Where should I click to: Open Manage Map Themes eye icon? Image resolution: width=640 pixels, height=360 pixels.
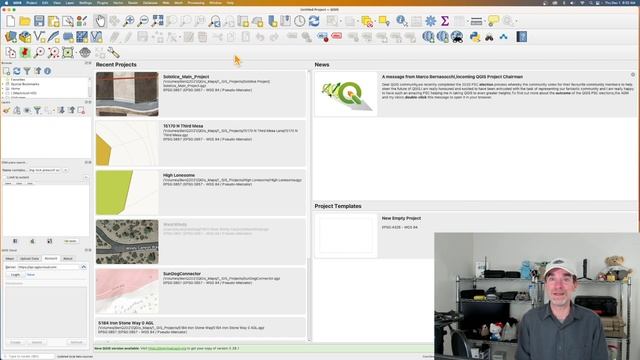pos(27,110)
